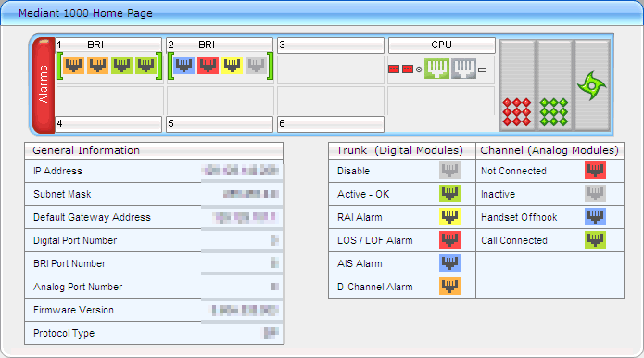The height and width of the screenshot is (358, 644).
Task: Click gray disabled port in module 2
Action: 256,65
